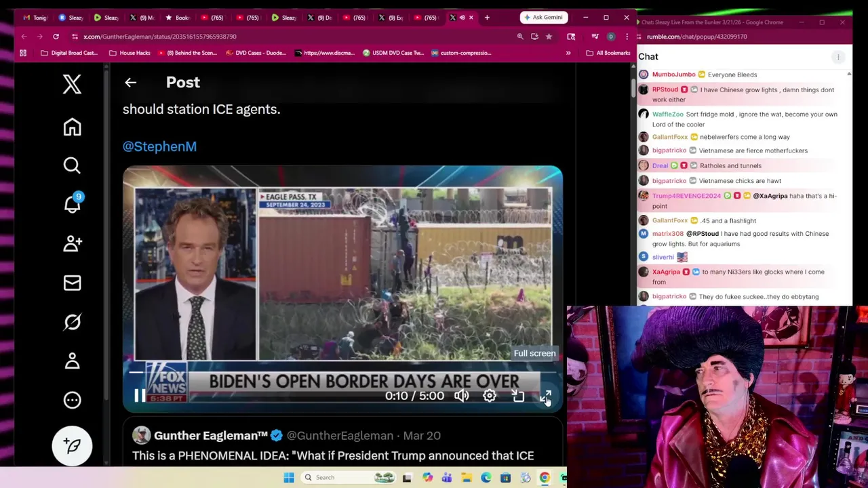Open Behind the Scenes bookmark
The image size is (868, 488).
tap(187, 53)
